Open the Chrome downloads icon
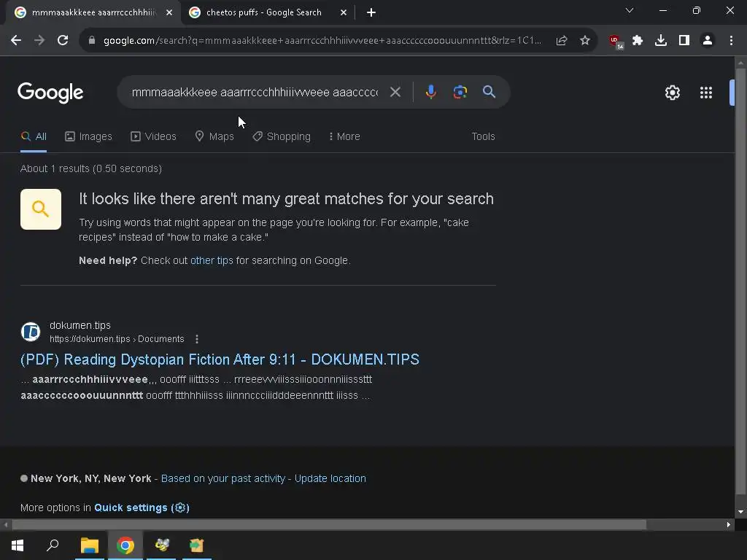This screenshot has height=560, width=747. [x=661, y=41]
